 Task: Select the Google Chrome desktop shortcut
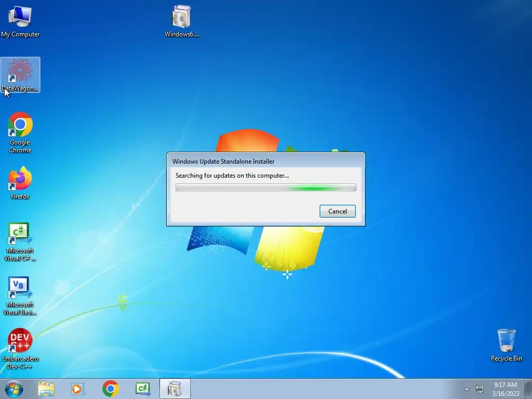tap(20, 132)
